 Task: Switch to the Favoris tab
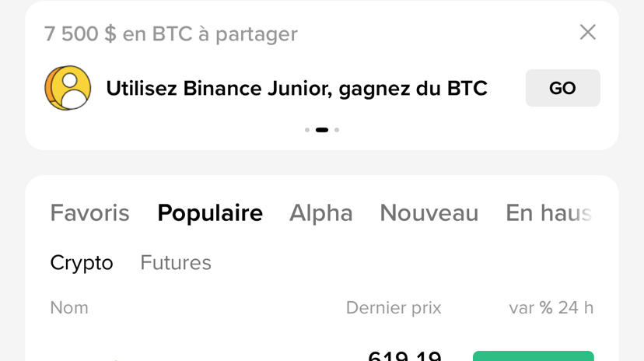[x=89, y=213]
